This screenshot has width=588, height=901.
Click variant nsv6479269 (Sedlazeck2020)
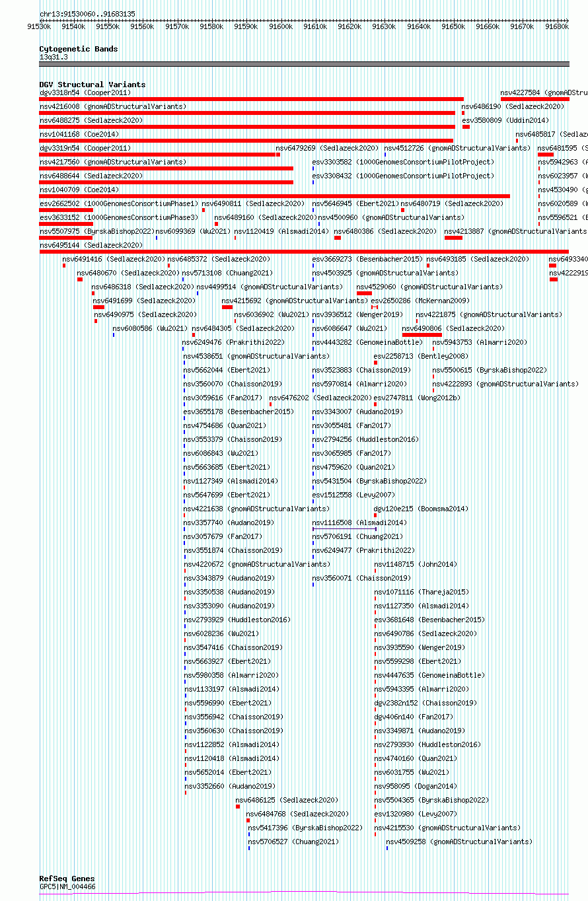(328, 148)
